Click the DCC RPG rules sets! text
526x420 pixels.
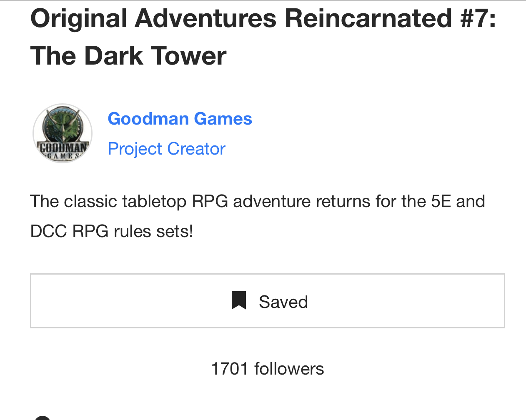tap(112, 231)
